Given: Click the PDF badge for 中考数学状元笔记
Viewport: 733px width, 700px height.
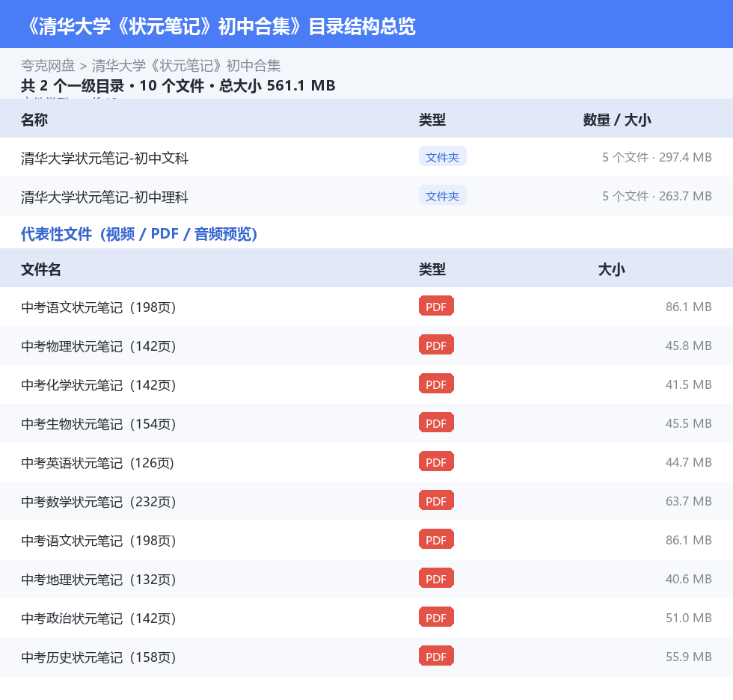Looking at the screenshot, I should (436, 500).
